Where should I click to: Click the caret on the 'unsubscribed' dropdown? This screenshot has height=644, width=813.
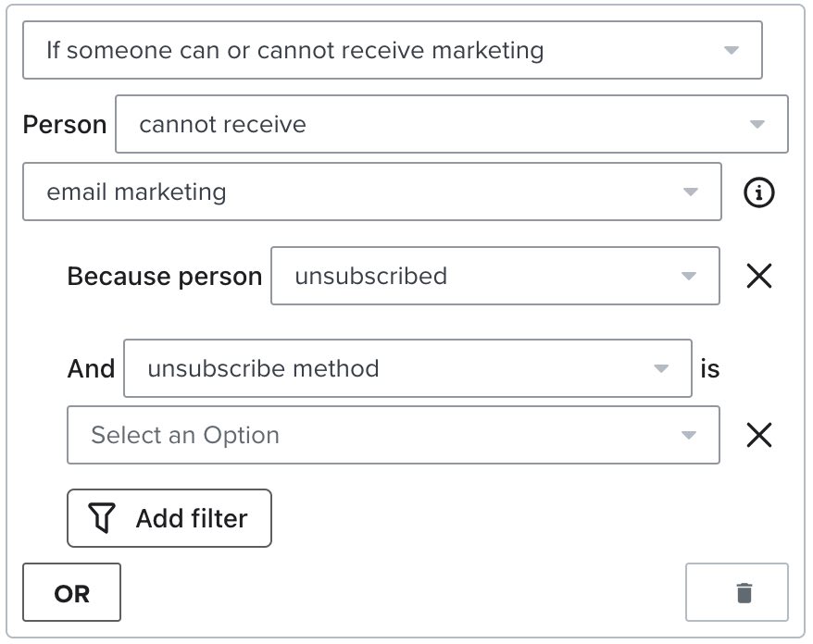pos(688,276)
